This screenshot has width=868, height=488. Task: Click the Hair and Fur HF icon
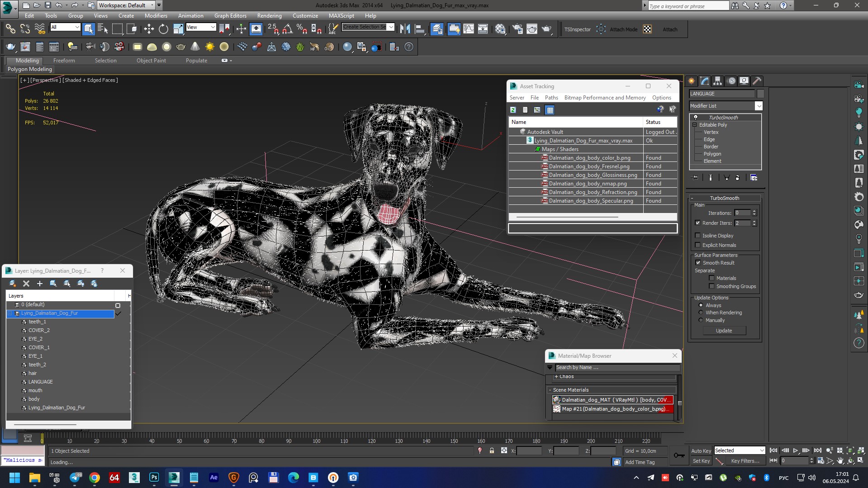[x=314, y=47]
